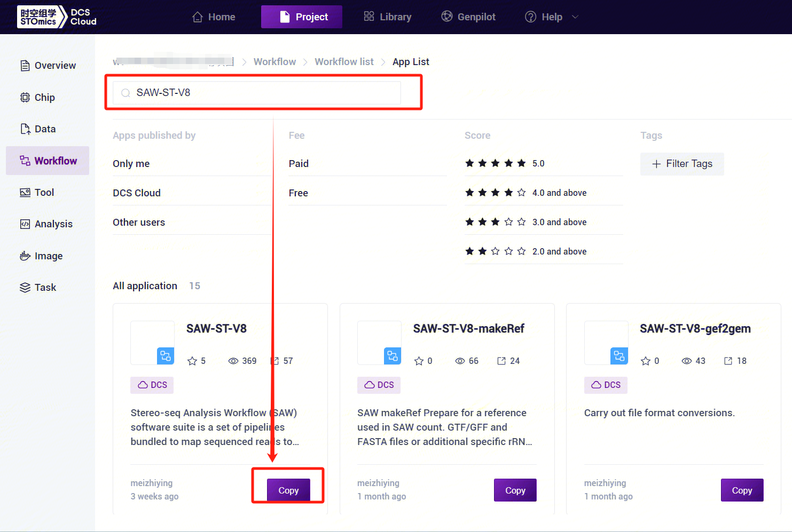792x532 pixels.
Task: Click the Task layers icon
Action: (x=25, y=288)
